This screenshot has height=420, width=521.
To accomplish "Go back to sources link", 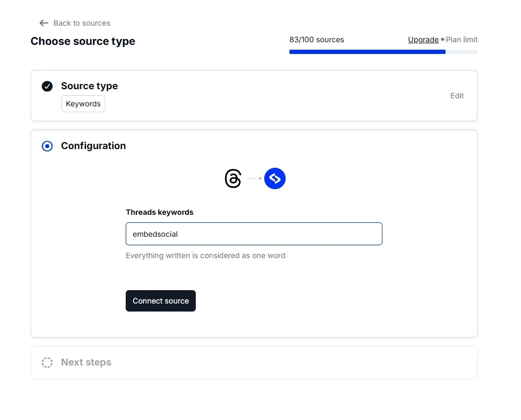I will pos(81,23).
